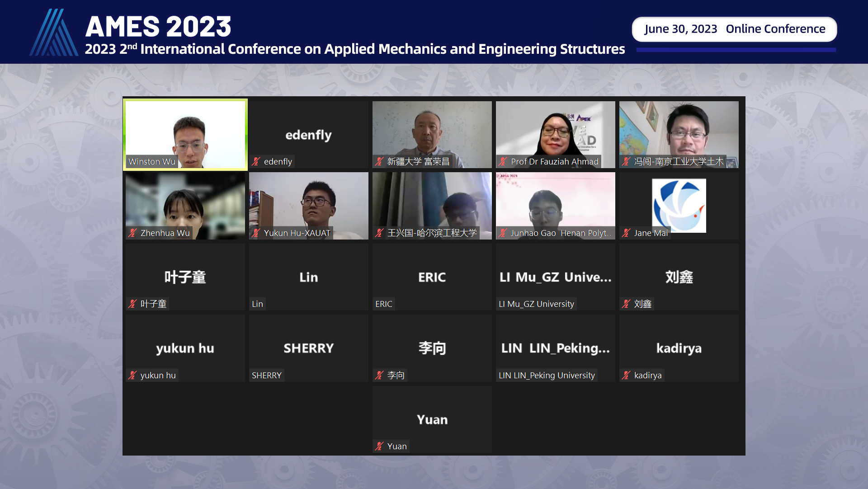The width and height of the screenshot is (868, 489).
Task: Click the International Conference on Applied Mechanics subtitle
Action: click(355, 49)
